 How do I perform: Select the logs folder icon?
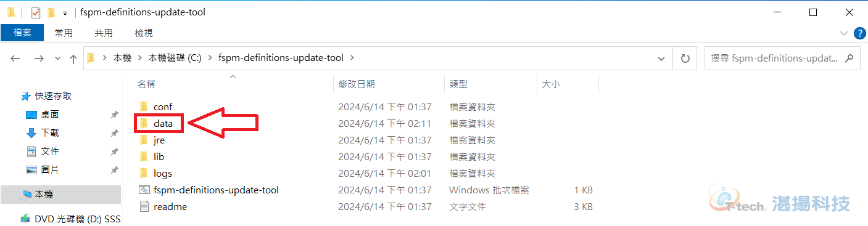point(144,173)
